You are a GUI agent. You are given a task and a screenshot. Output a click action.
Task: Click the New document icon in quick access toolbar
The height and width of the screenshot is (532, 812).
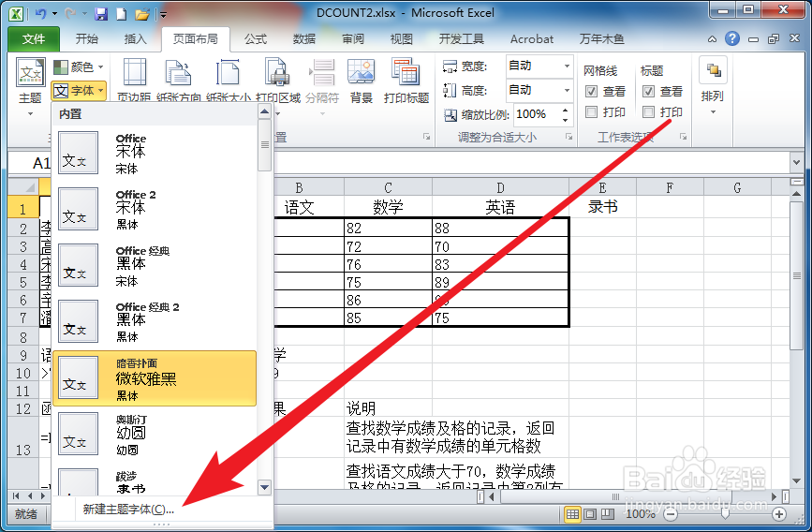pos(121,14)
